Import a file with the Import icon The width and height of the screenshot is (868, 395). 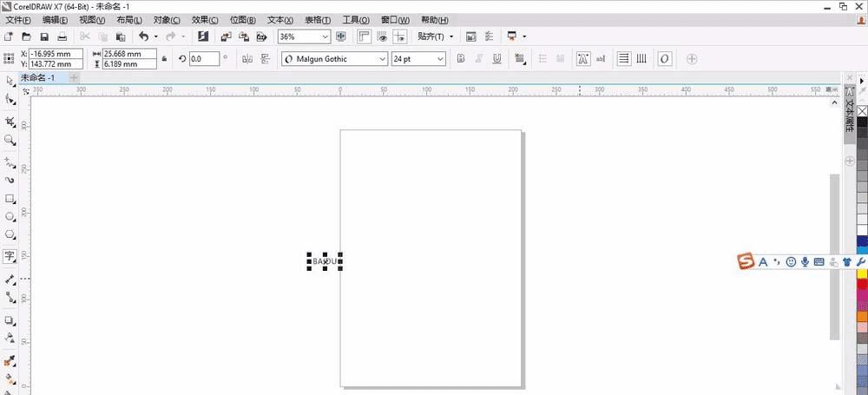(x=226, y=36)
